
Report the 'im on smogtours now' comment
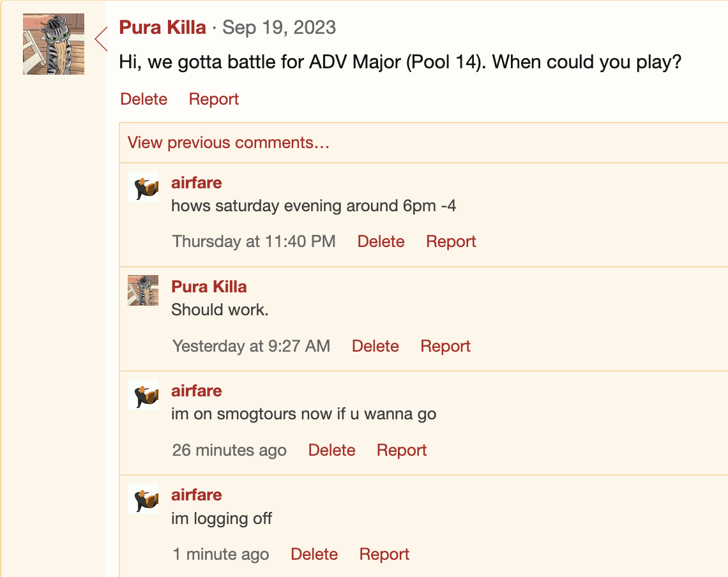(402, 450)
